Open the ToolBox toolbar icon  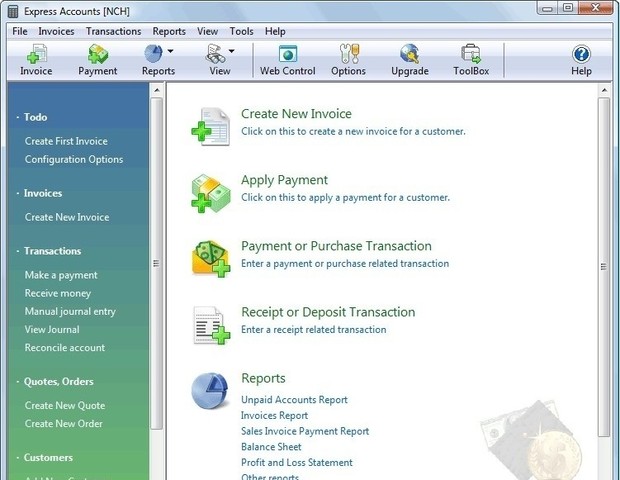(471, 54)
